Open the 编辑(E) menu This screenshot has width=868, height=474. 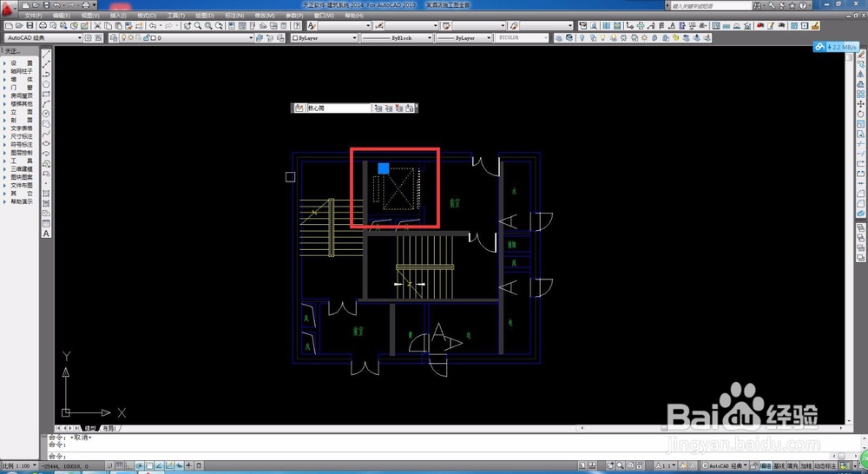pyautogui.click(x=62, y=16)
